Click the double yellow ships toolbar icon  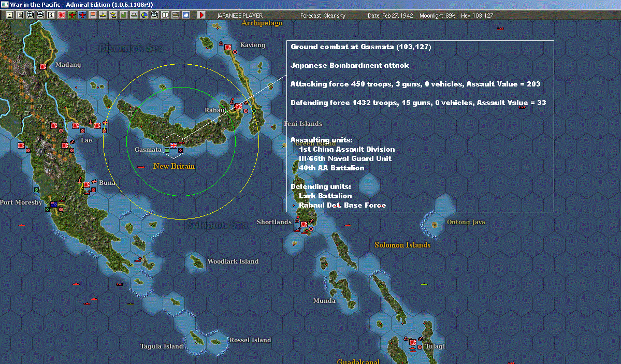coord(113,15)
